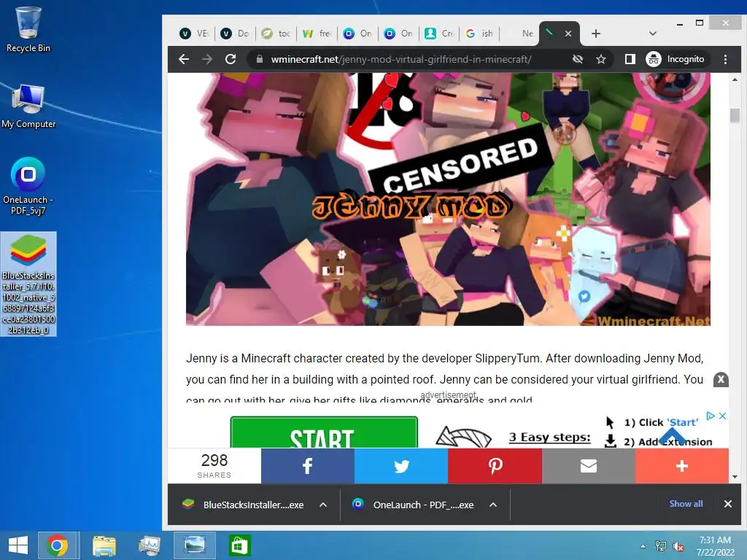Share the page on Facebook
Viewport: 747px width, 560px height.
coord(308,466)
